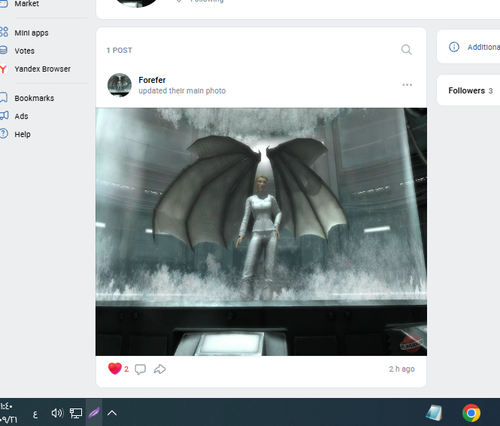Screen dimensions: 500x426
Task: Search posts with magnifier icon
Action: [406, 50]
